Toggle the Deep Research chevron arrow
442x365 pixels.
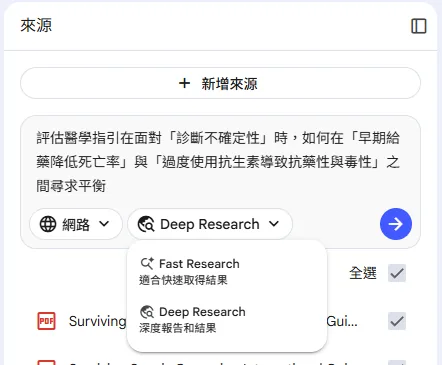[x=274, y=224]
